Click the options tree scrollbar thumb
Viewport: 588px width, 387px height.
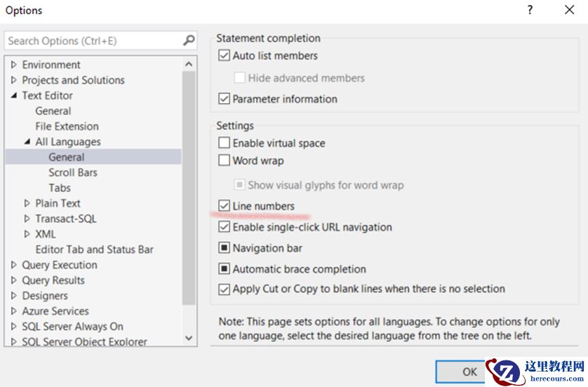point(189,182)
